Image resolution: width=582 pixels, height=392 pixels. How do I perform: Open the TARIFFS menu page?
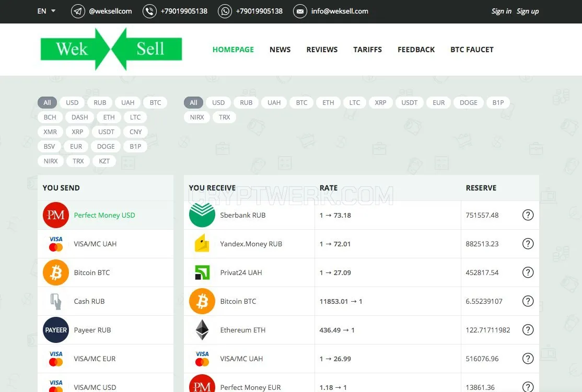(367, 50)
